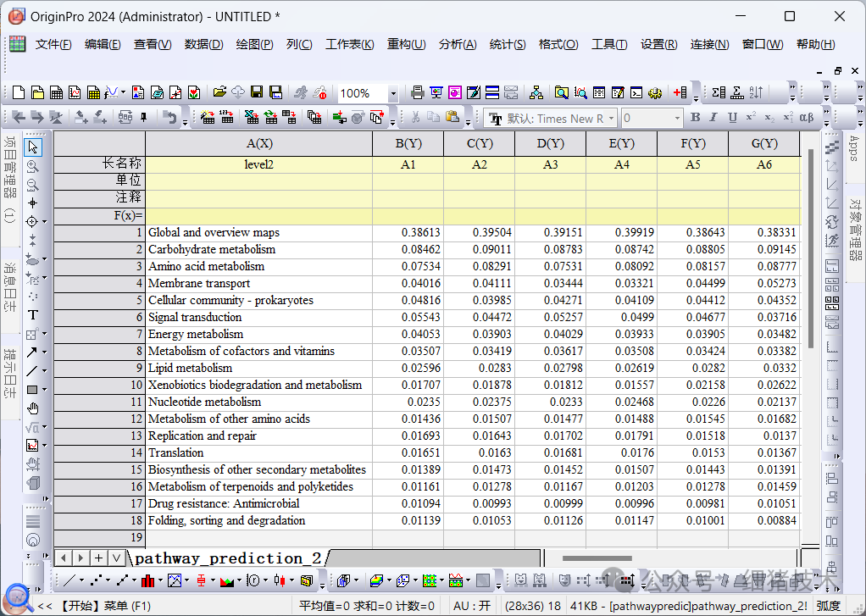Open the 100% zoom dropdown
This screenshot has height=616, width=866.
[x=393, y=93]
